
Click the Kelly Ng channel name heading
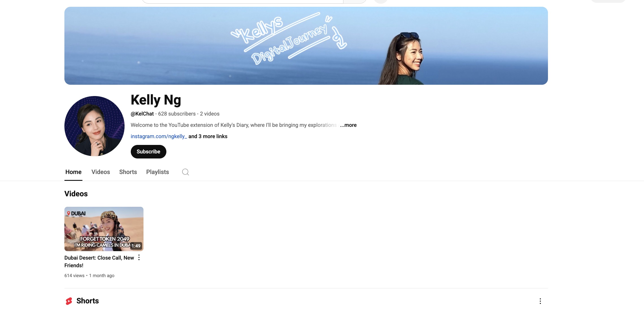pyautogui.click(x=156, y=100)
